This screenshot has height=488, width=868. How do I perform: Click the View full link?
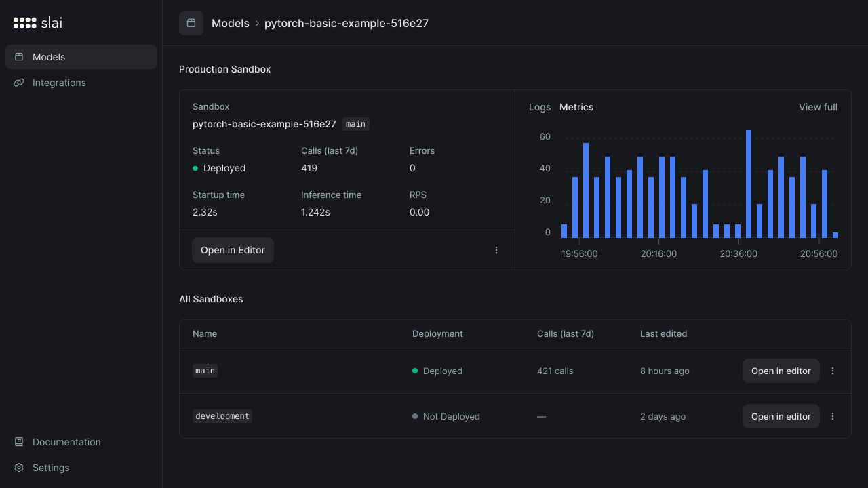tap(818, 107)
